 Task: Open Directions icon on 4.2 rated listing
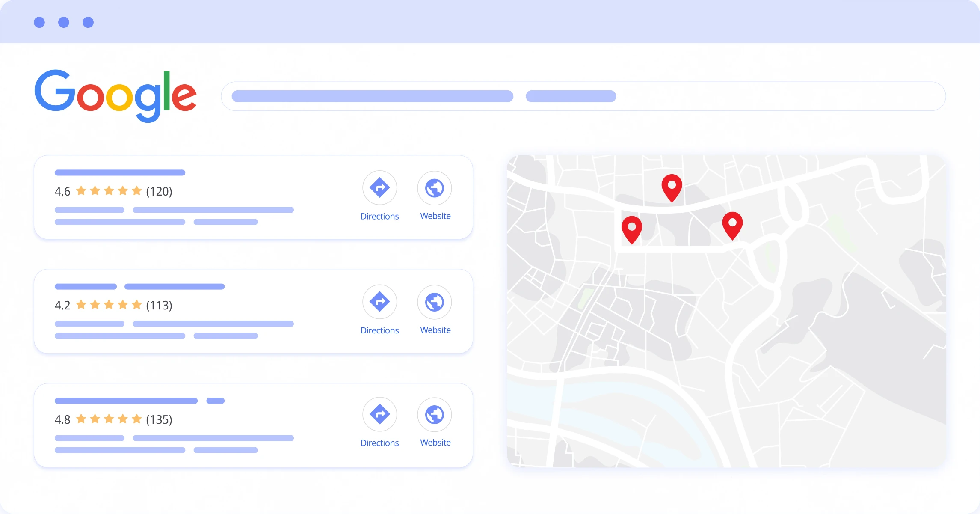click(379, 302)
